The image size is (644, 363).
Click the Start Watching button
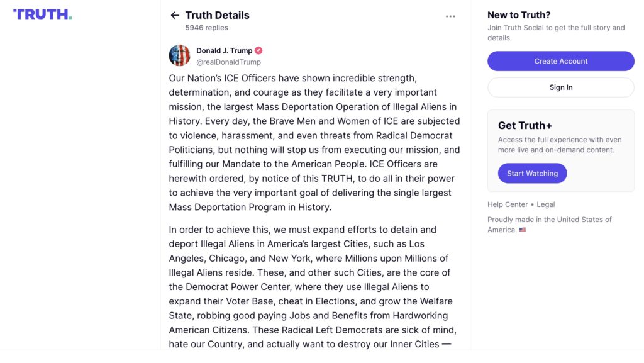pyautogui.click(x=532, y=174)
